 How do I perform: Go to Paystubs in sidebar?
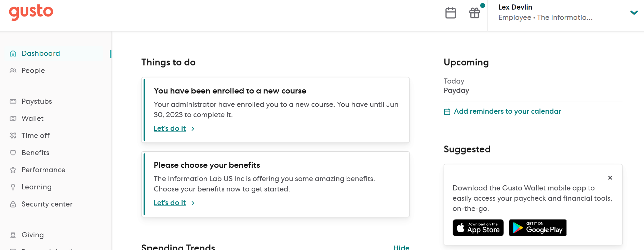point(37,101)
